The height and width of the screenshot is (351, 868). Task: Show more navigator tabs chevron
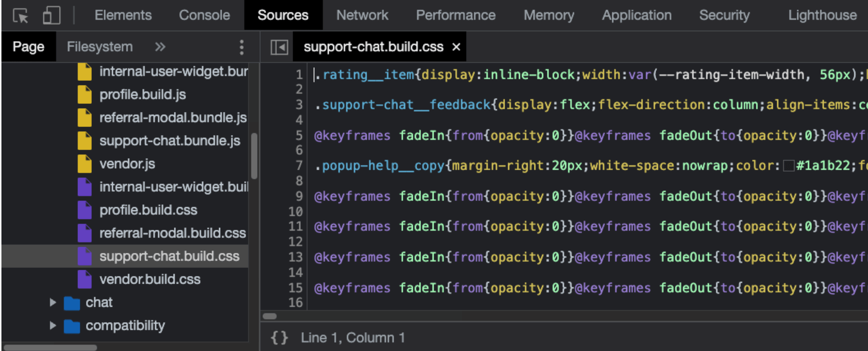[160, 47]
